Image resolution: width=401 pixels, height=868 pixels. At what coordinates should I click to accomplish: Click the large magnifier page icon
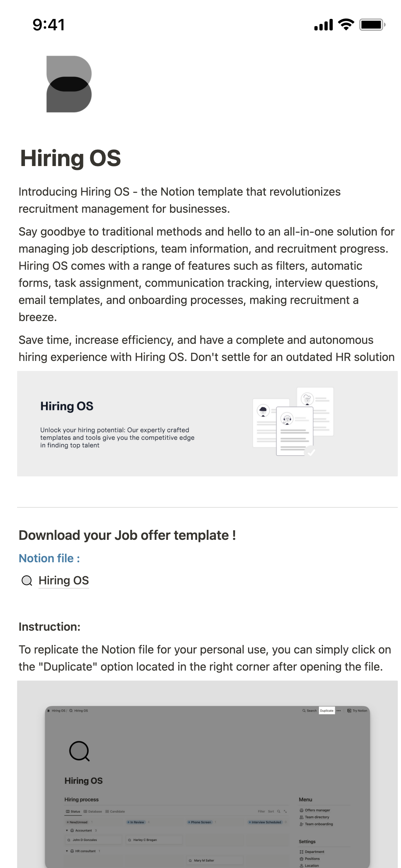pos(79,751)
